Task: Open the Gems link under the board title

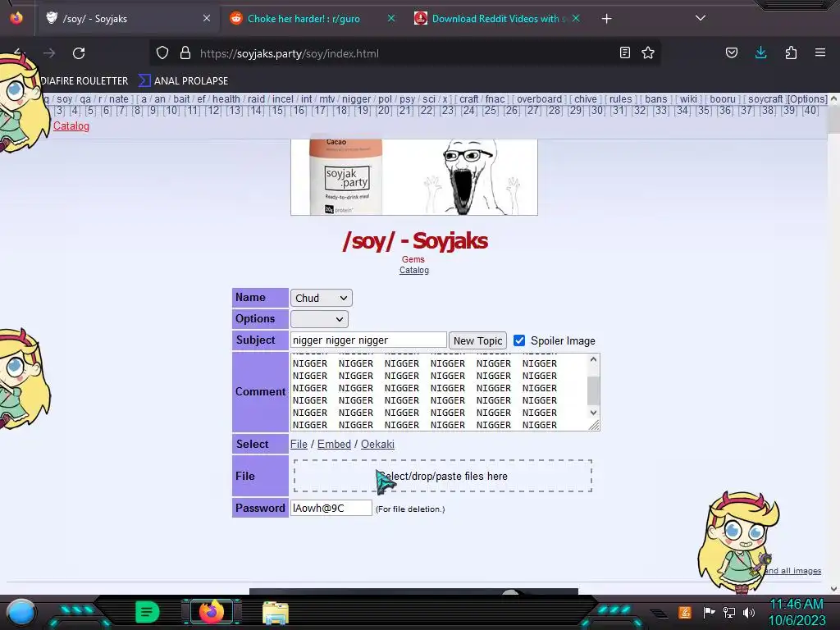Action: pos(413,259)
